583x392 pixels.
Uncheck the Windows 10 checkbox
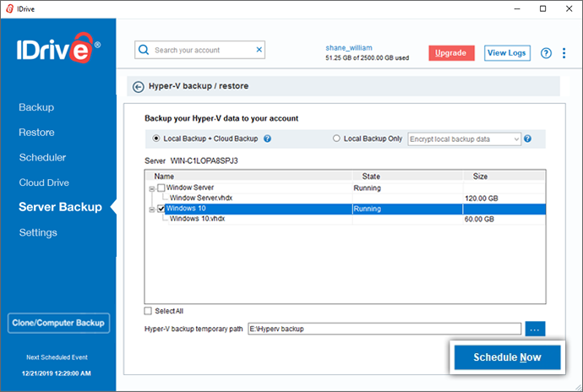pyautogui.click(x=161, y=209)
